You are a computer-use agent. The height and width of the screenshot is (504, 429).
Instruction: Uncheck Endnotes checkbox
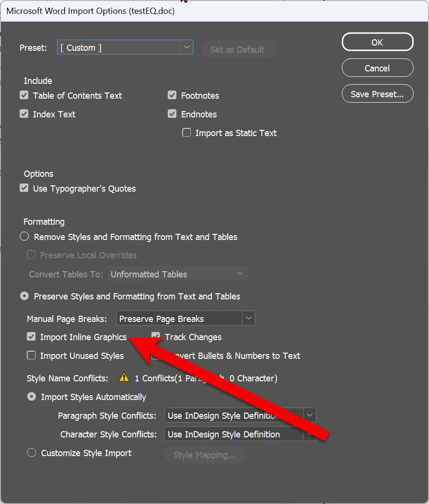(172, 114)
